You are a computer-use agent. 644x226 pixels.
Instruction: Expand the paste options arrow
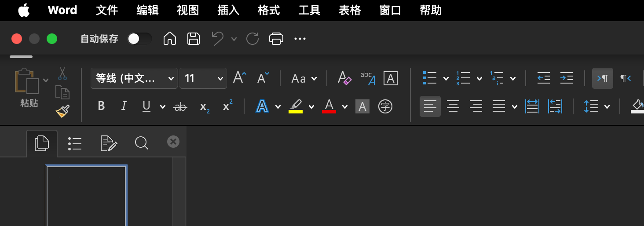click(46, 80)
